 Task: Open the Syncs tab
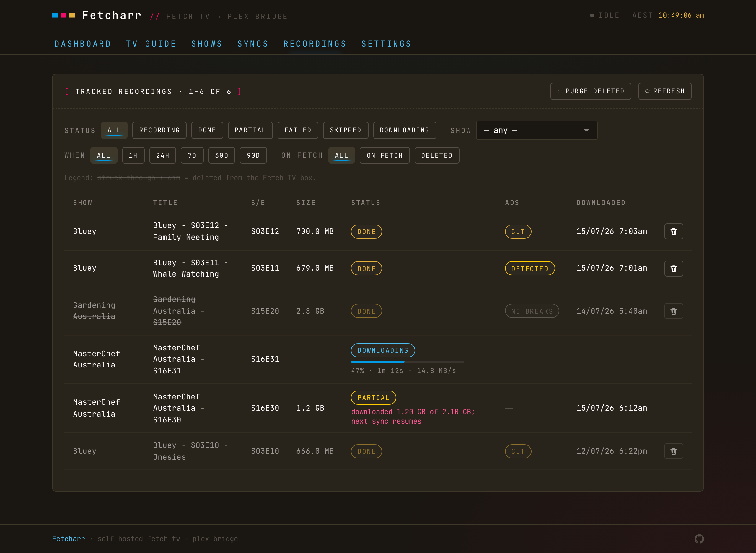253,44
